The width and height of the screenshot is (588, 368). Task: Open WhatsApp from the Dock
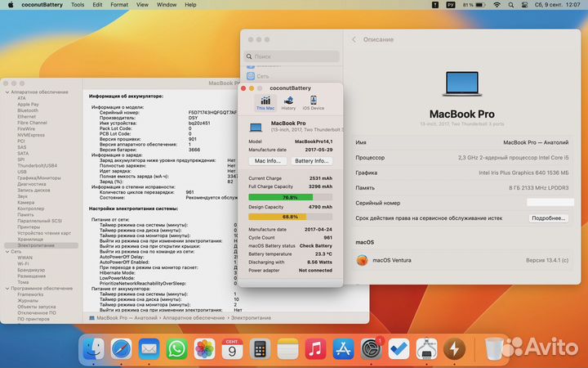point(176,349)
